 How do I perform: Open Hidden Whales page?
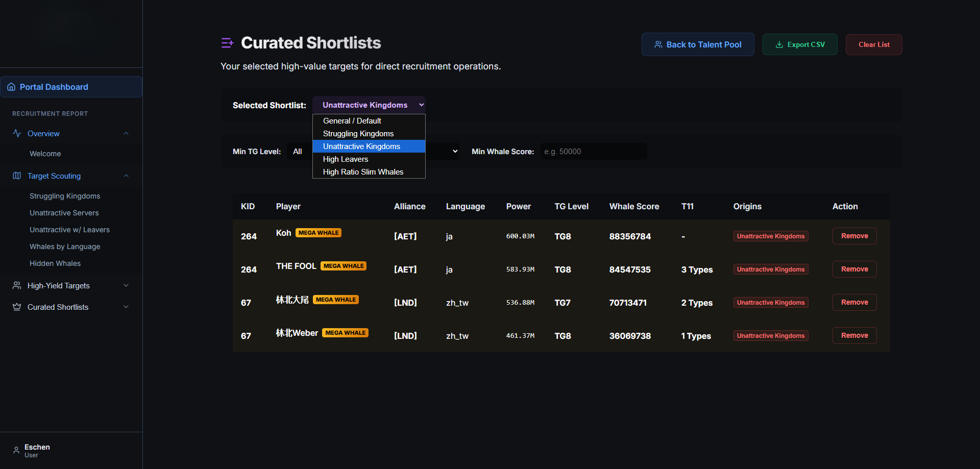coord(55,263)
